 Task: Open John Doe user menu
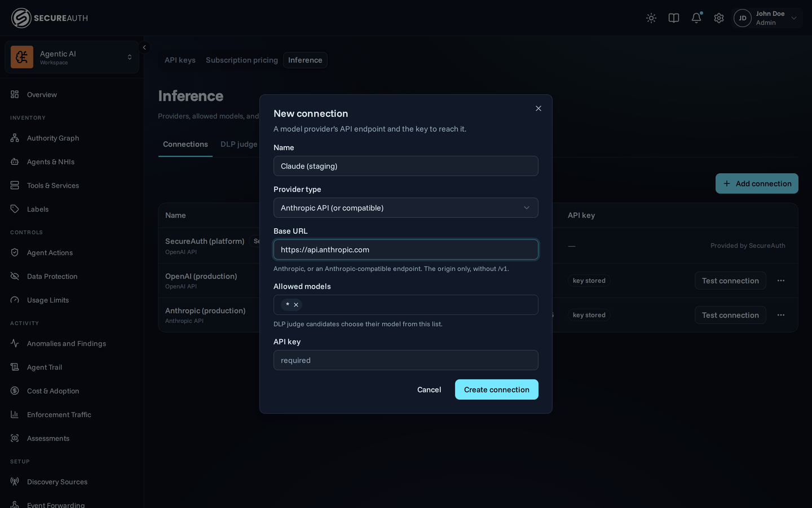767,18
